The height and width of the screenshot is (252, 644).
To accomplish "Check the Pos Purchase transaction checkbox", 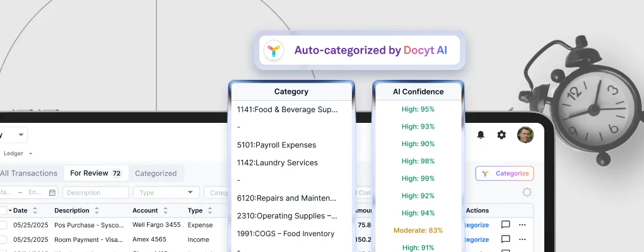I will [x=3, y=225].
